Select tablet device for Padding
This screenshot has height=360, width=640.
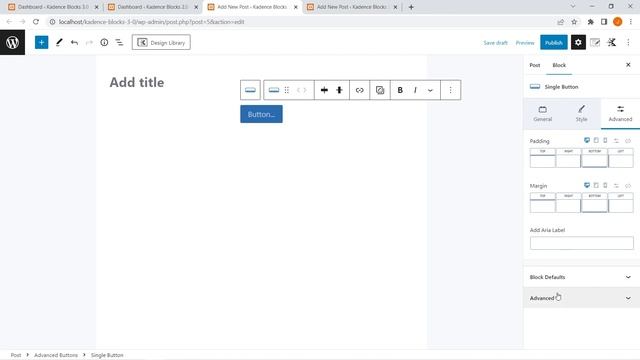click(596, 140)
